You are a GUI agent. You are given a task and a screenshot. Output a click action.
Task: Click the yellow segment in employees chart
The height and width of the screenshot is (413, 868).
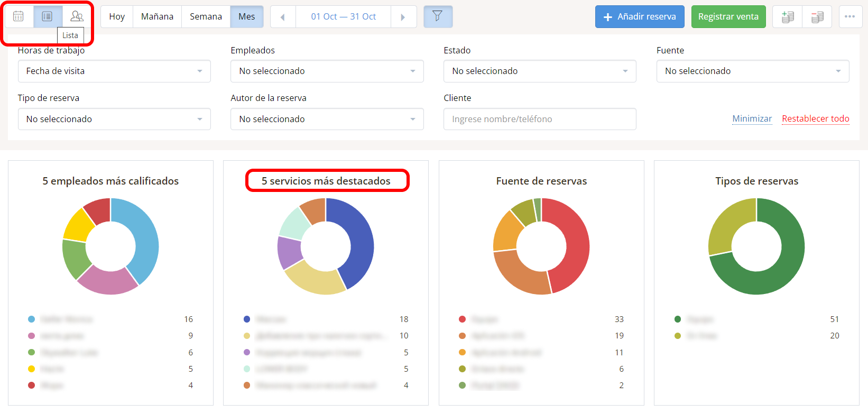(x=78, y=226)
